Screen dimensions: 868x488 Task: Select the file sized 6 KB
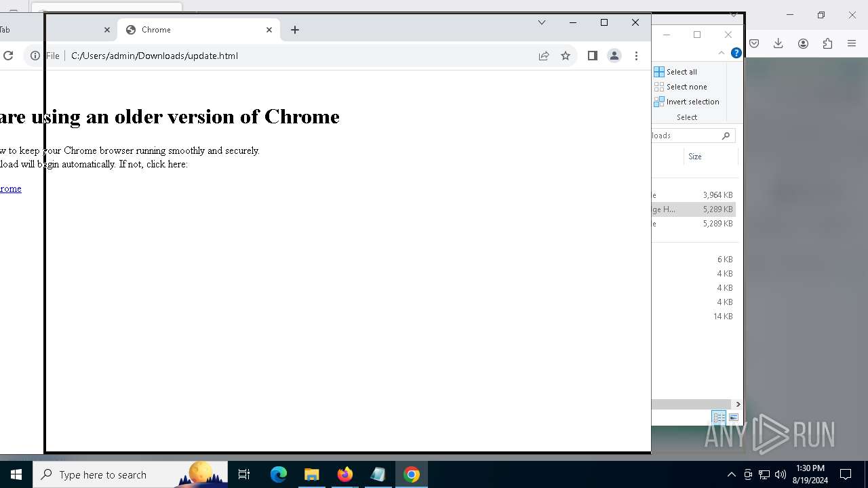(693, 260)
